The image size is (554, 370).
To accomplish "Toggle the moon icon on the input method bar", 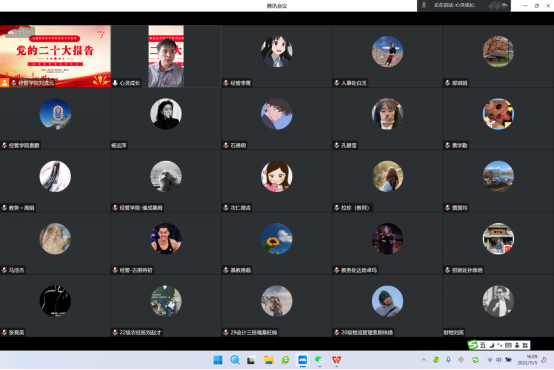I will tap(491, 345).
